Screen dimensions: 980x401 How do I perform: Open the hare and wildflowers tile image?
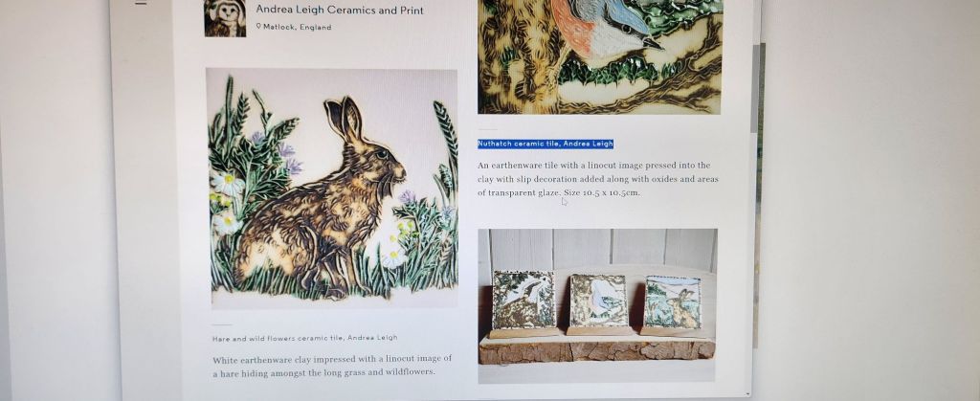coord(332,189)
